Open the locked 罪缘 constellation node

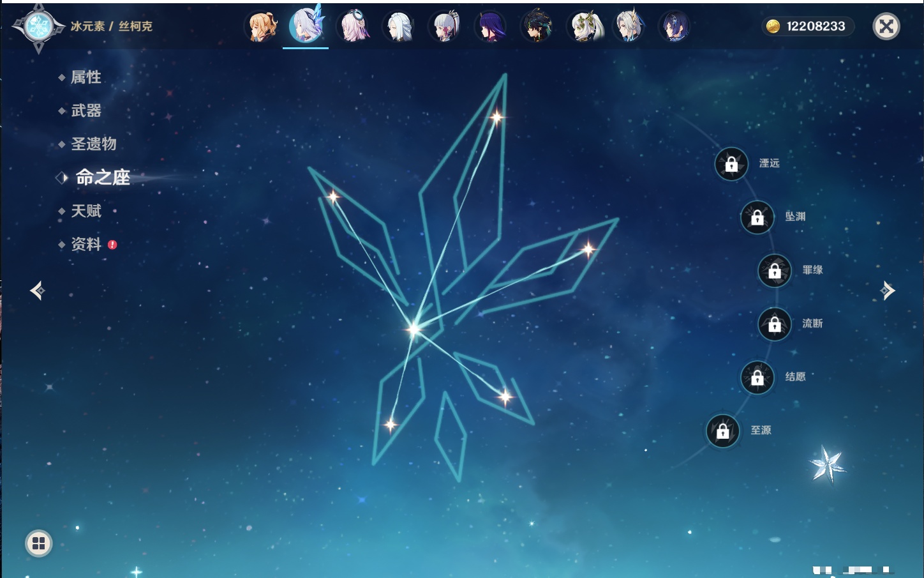coord(775,271)
